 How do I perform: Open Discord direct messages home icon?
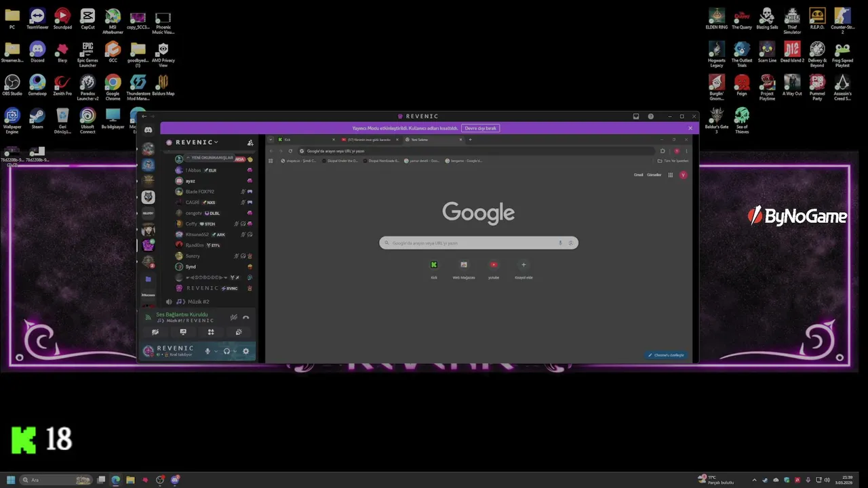coord(148,130)
